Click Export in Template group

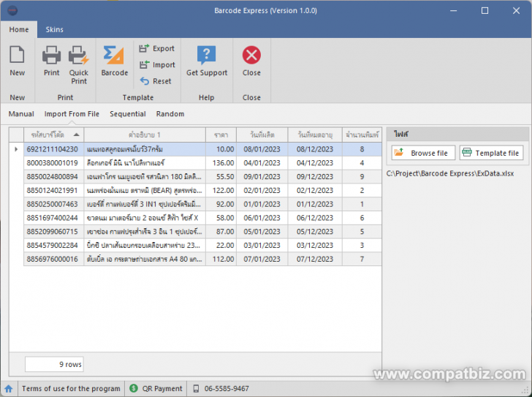[x=157, y=48]
